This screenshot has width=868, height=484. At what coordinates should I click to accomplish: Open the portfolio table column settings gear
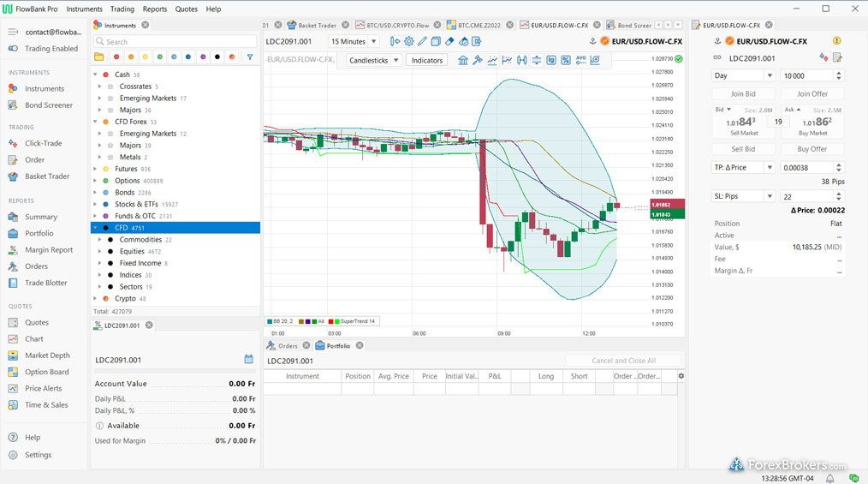click(681, 376)
